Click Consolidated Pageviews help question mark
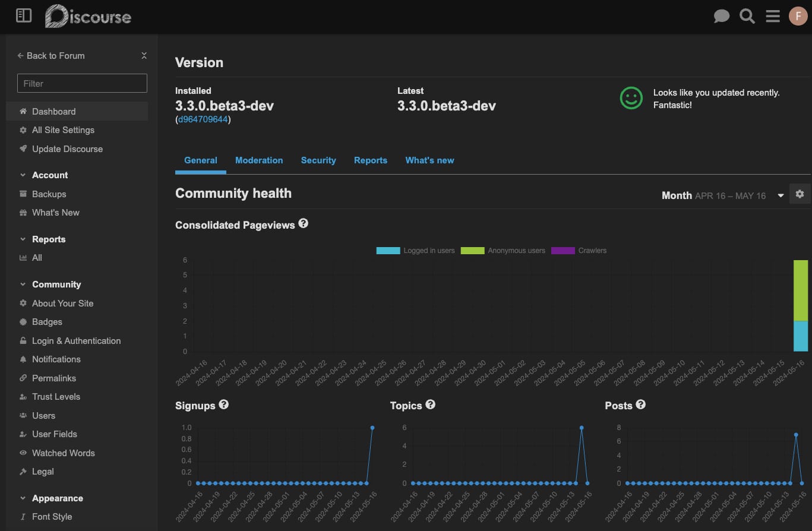 304,224
